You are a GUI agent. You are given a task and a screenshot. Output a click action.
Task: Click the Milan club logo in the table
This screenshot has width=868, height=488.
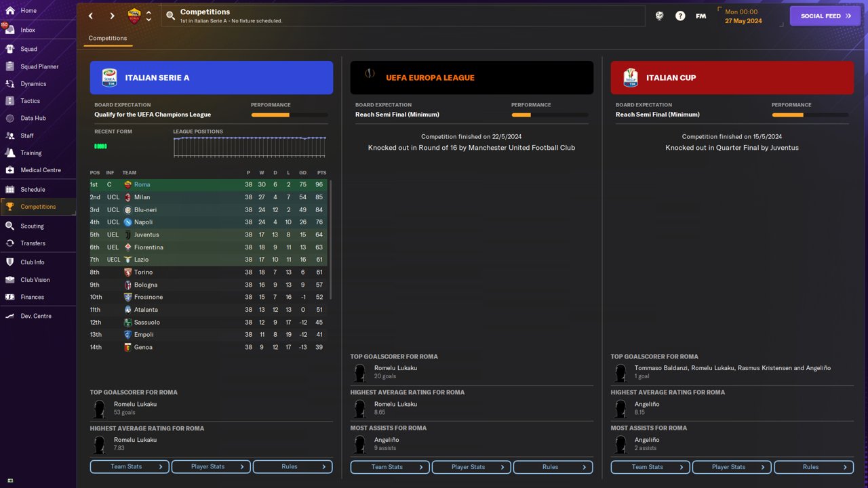127,197
